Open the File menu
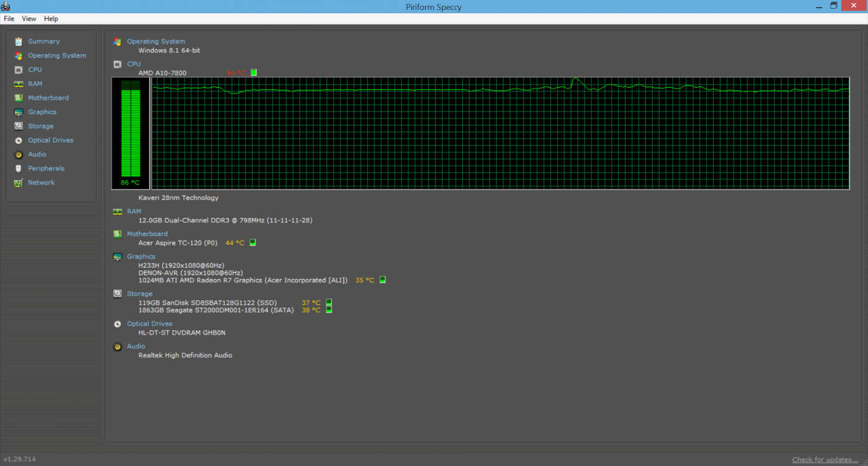The height and width of the screenshot is (466, 868). (9, 19)
